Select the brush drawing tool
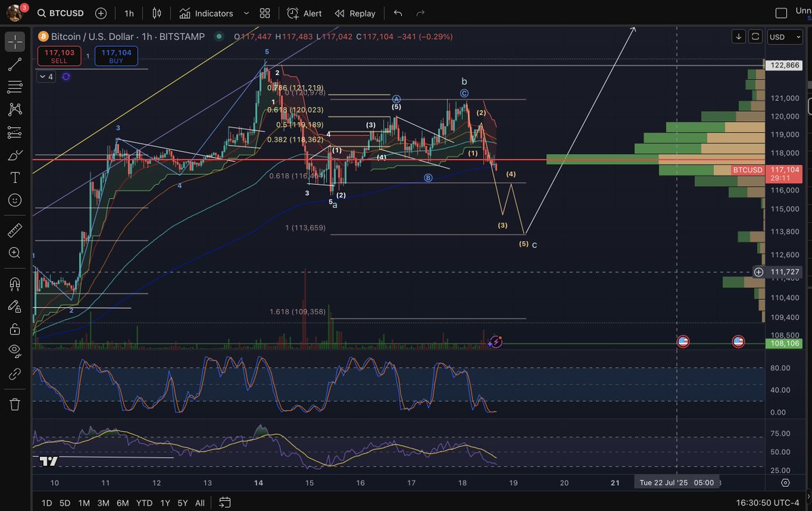Viewport: 812px width, 511px height. tap(15, 156)
